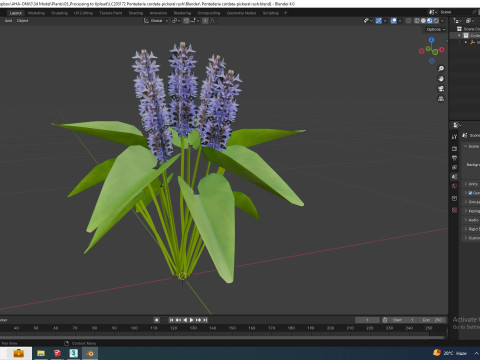Switch to the UV Editing workspace
The height and width of the screenshot is (360, 480).
pyautogui.click(x=83, y=13)
